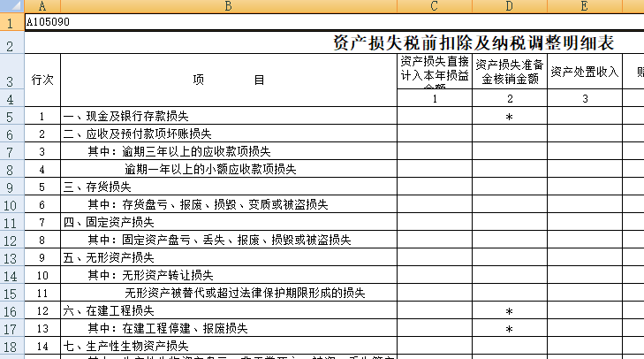Click the Select All corner button
Viewport: 644px width, 359px height.
coord(11,6)
